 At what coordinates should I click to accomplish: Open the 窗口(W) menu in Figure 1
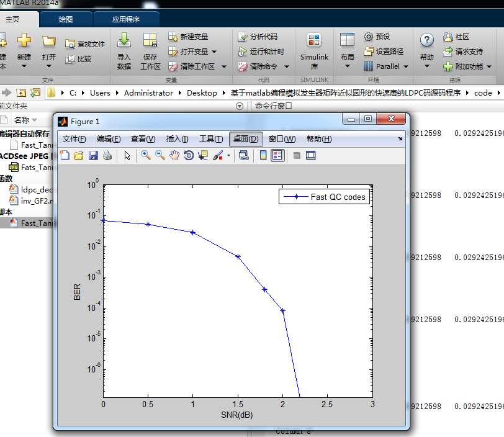pos(282,139)
